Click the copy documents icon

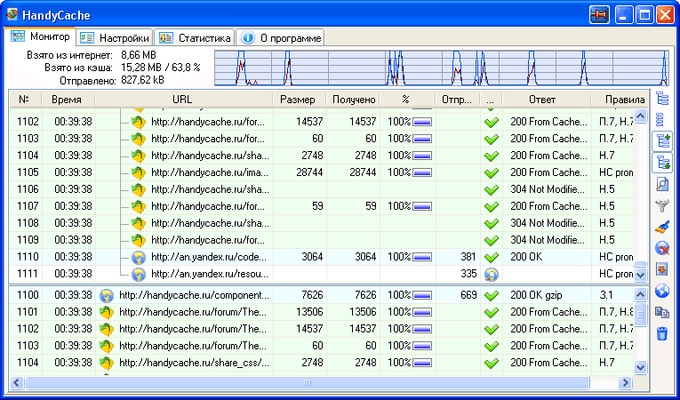pyautogui.click(x=662, y=312)
